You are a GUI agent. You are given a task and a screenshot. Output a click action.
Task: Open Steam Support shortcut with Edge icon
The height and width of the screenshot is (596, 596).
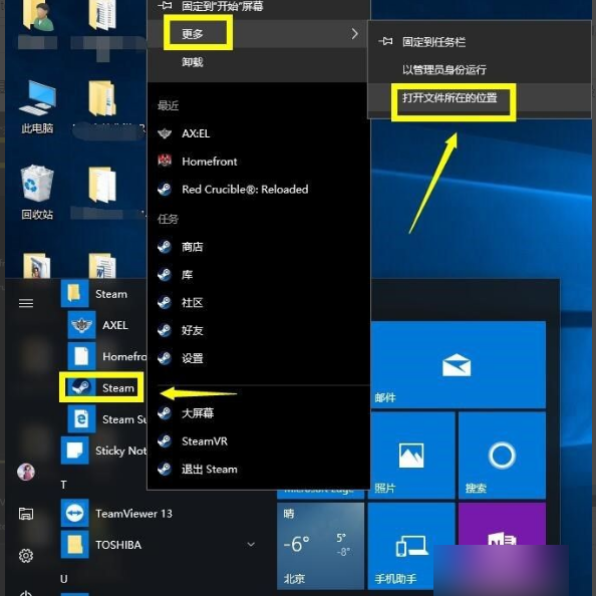(107, 419)
